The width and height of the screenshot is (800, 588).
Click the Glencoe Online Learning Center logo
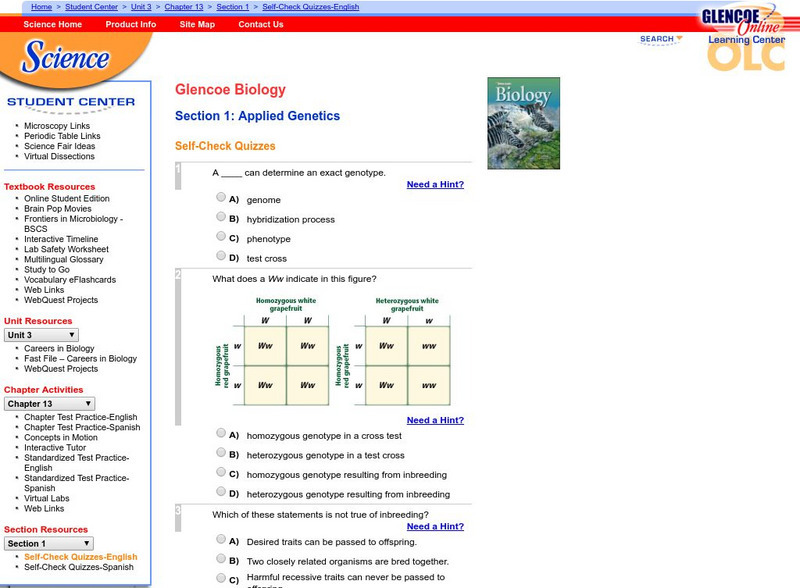click(x=745, y=38)
